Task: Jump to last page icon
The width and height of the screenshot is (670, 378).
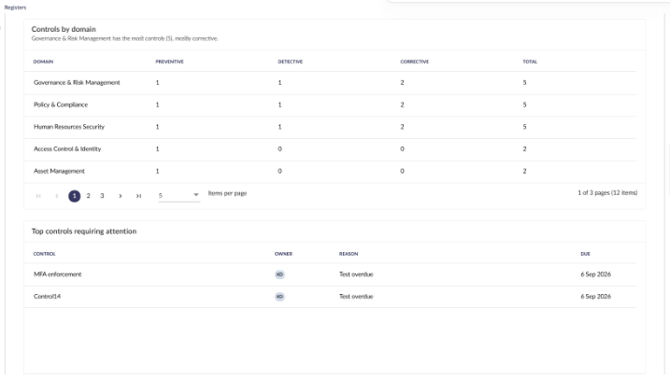Action: 138,196
